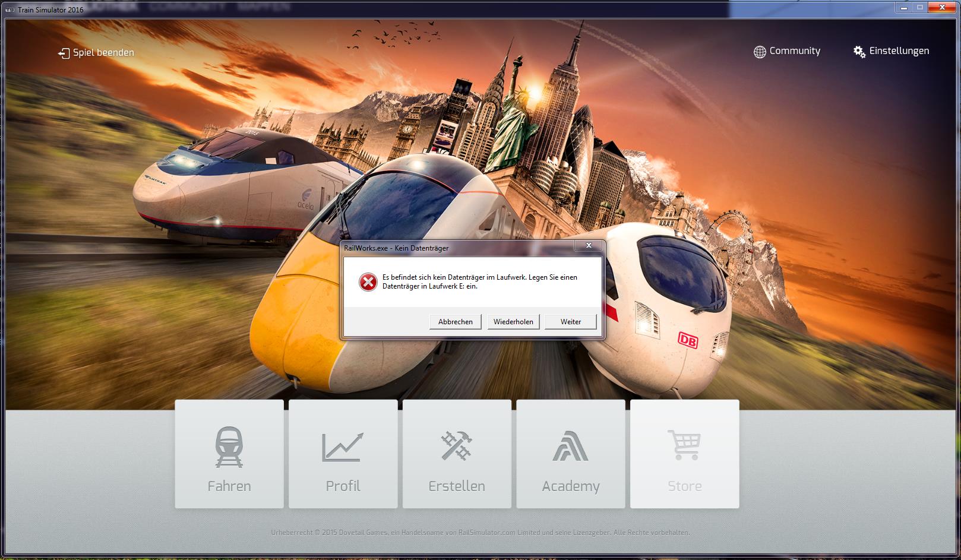Open the Community link
The height and width of the screenshot is (560, 961).
[795, 51]
